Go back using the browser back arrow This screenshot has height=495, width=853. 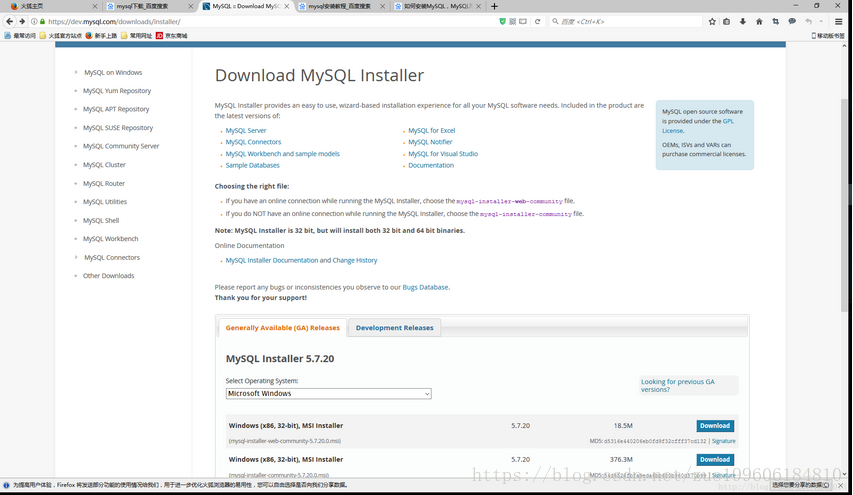tap(9, 21)
